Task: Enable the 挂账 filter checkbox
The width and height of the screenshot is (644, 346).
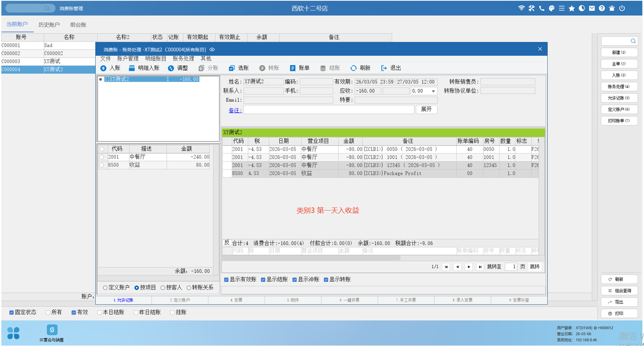Action: (x=173, y=313)
